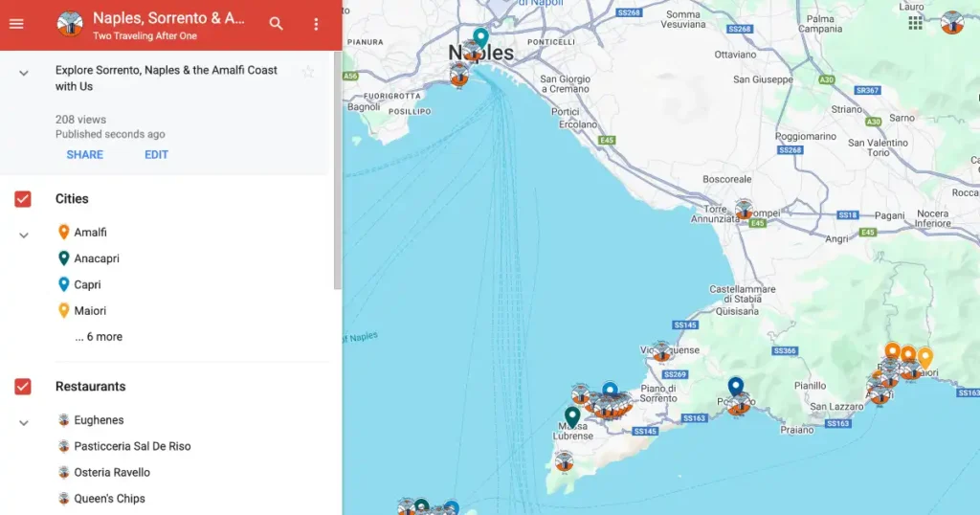Collapse the Cities layer list
This screenshot has width=980, height=515.
(24, 235)
